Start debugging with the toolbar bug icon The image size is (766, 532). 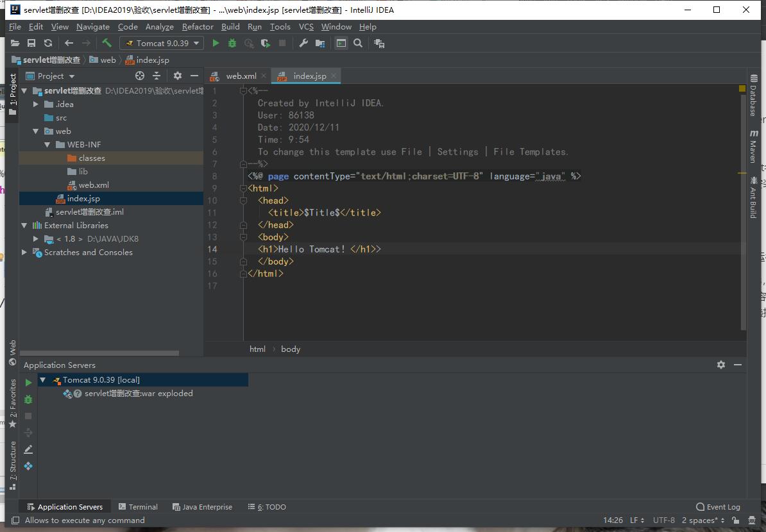pos(232,43)
